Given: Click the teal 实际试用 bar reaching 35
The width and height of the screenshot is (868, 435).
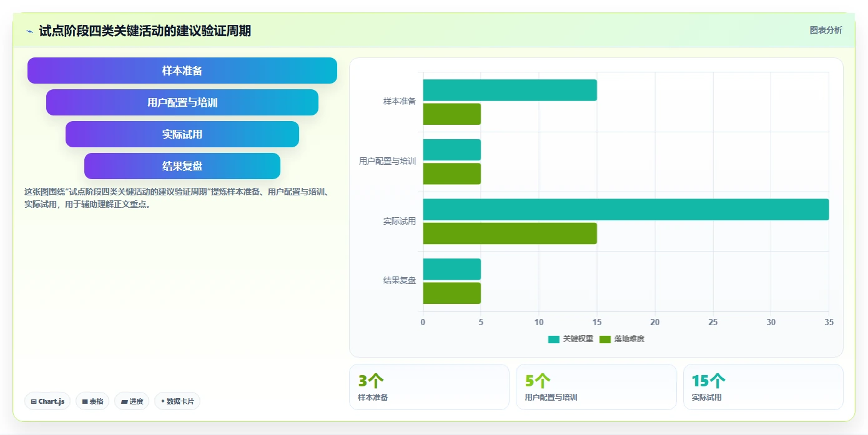Looking at the screenshot, I should coord(626,210).
